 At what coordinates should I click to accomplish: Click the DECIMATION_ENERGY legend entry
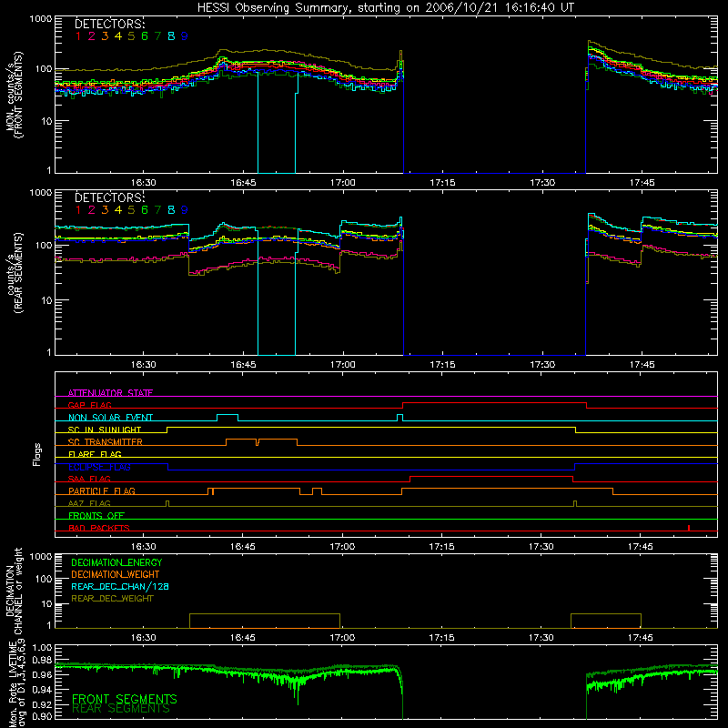click(x=116, y=562)
